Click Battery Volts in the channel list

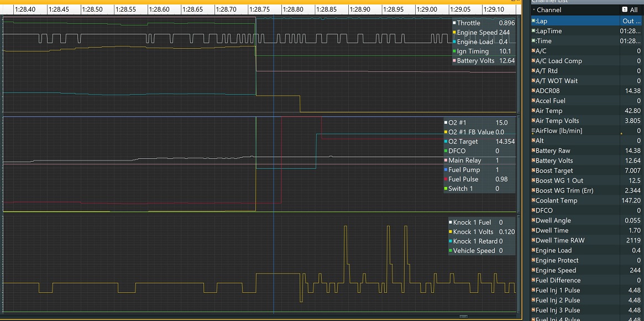click(x=587, y=161)
